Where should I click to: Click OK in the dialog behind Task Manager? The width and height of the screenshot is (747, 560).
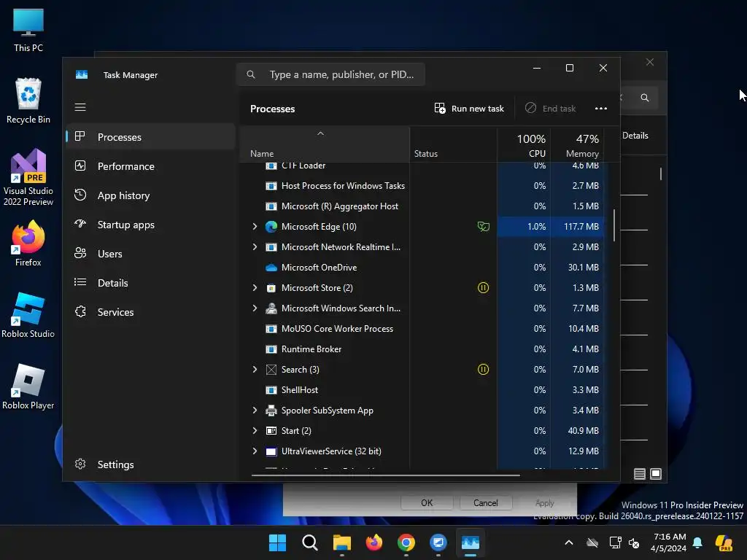(x=427, y=503)
